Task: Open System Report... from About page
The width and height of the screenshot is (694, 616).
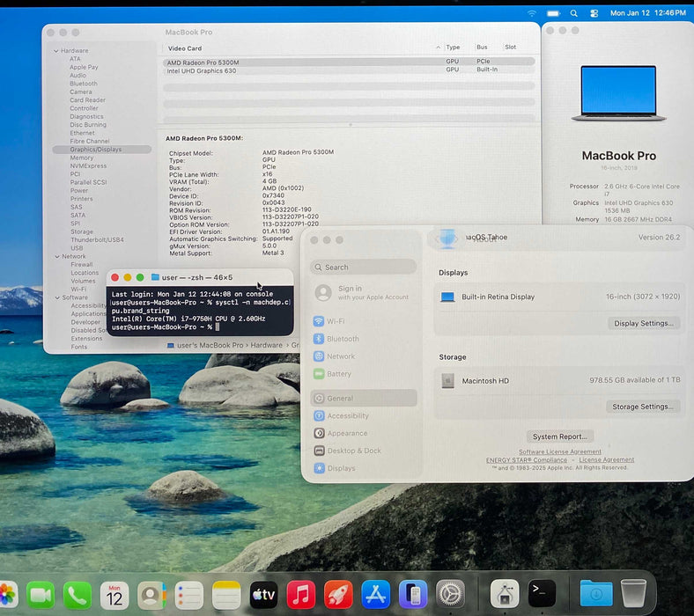Action: pyautogui.click(x=560, y=436)
